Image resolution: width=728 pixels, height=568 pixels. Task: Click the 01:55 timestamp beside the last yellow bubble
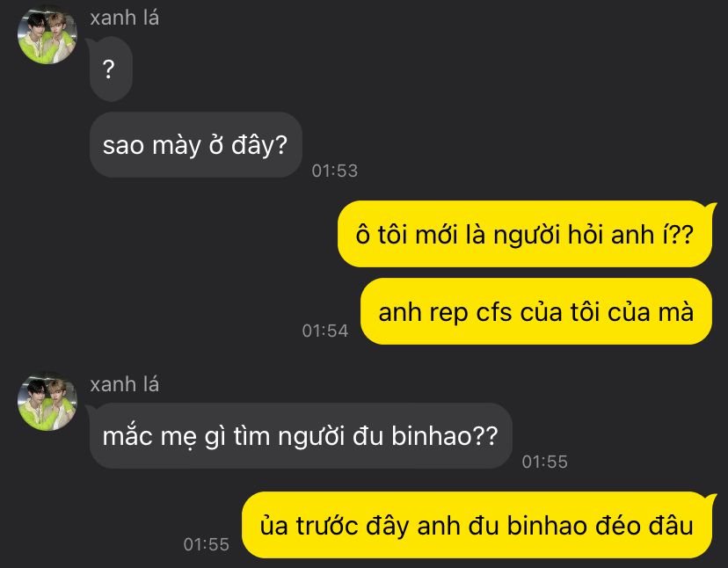coord(206,544)
